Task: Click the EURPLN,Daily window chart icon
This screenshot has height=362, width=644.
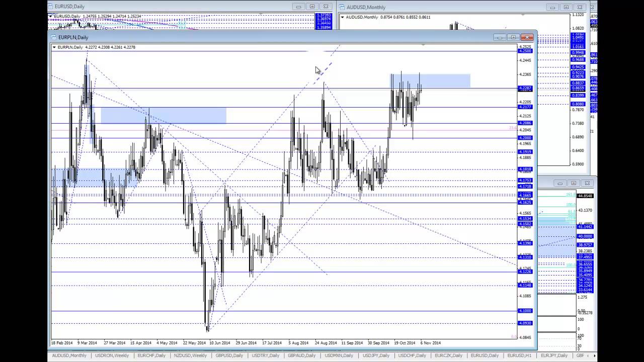Action: [53, 37]
